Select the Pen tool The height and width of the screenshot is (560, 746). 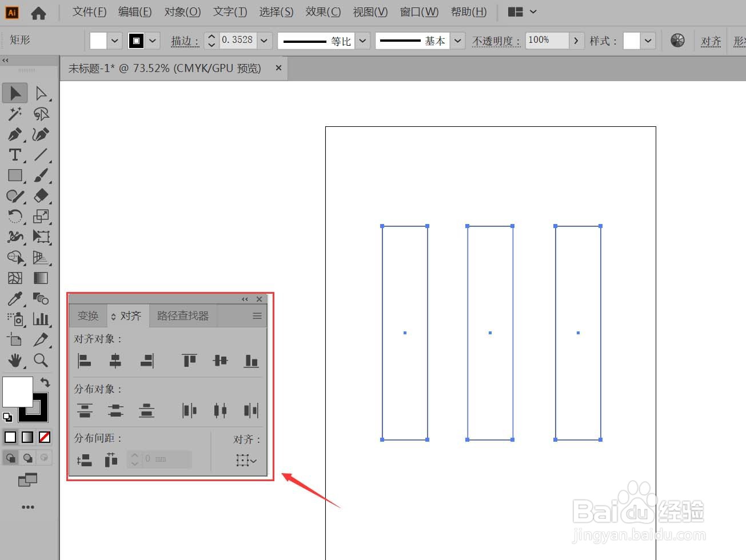pyautogui.click(x=15, y=134)
